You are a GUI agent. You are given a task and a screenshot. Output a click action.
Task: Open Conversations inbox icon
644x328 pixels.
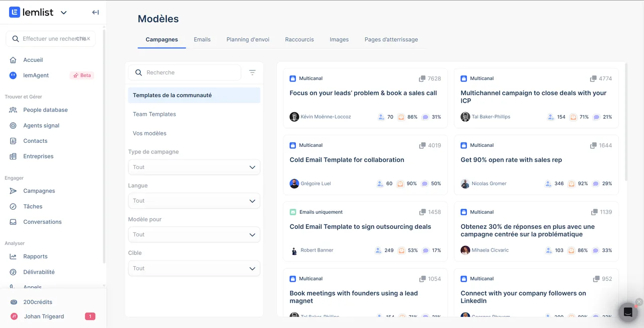pos(13,222)
